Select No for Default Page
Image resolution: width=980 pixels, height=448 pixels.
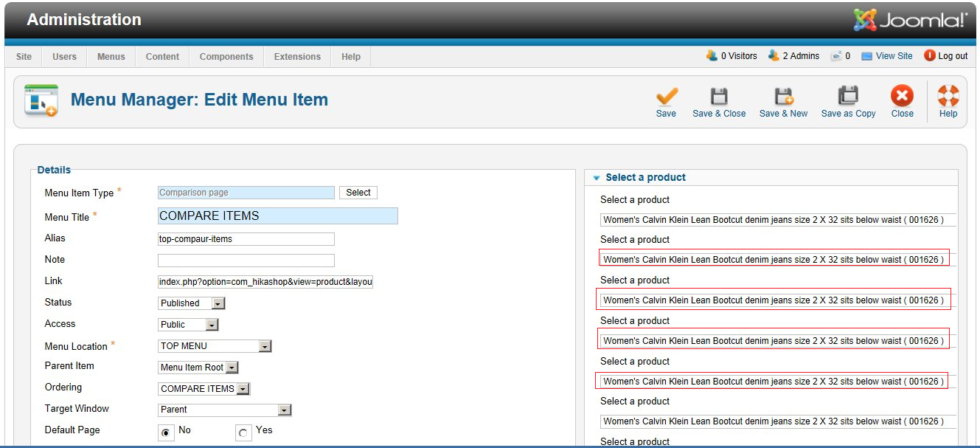tap(166, 433)
